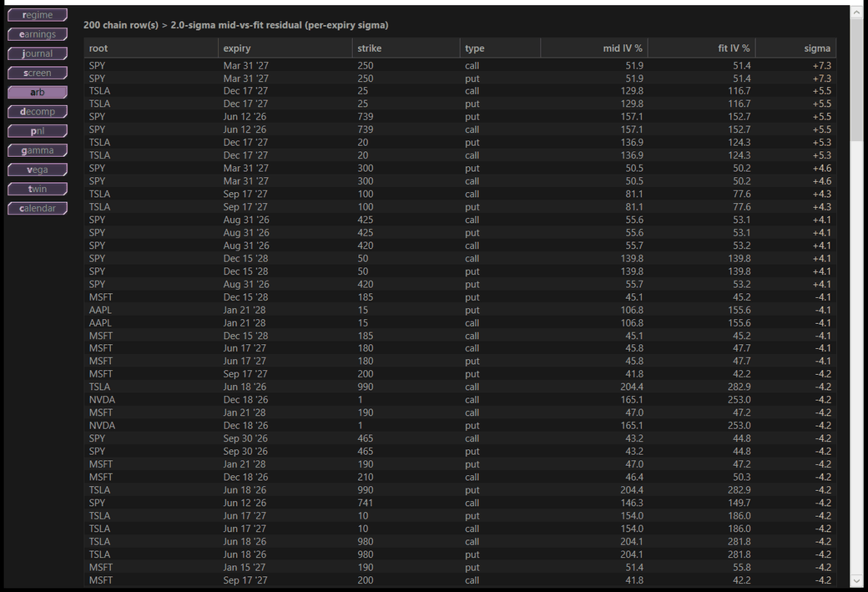Click the vertical scrollbar thumb
This screenshot has width=868, height=592.
coord(857,80)
